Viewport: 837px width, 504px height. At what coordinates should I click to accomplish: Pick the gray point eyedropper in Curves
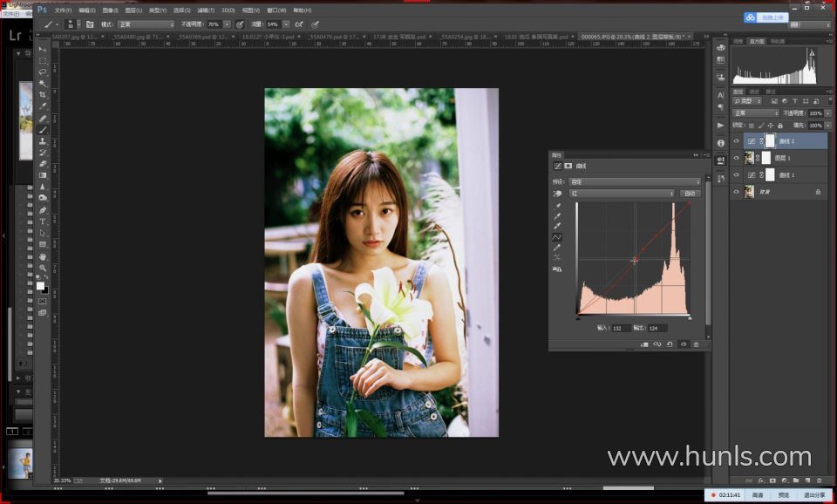[557, 216]
